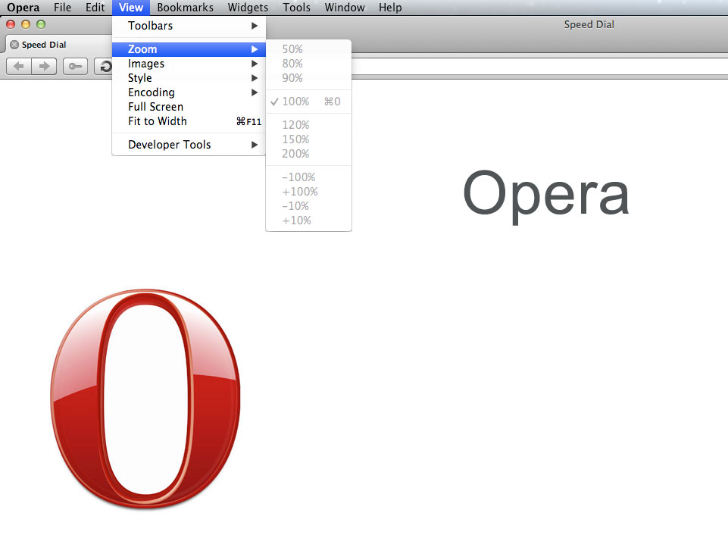Open the Edit menu
Image resolution: width=728 pixels, height=560 pixels.
[x=95, y=8]
